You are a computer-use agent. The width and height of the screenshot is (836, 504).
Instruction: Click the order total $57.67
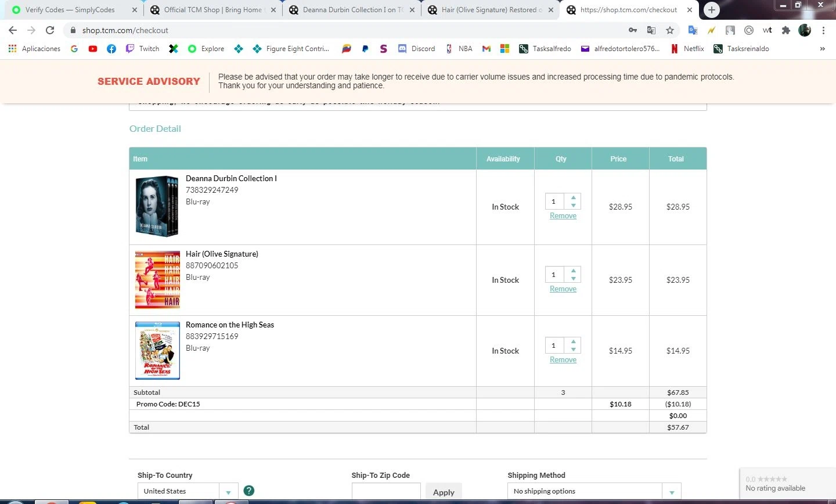pyautogui.click(x=678, y=427)
